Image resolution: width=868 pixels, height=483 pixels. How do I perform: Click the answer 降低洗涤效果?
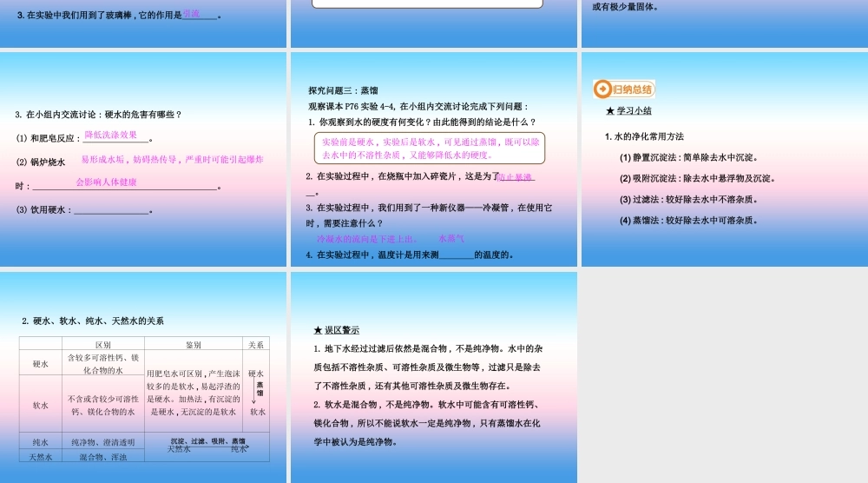(x=111, y=135)
